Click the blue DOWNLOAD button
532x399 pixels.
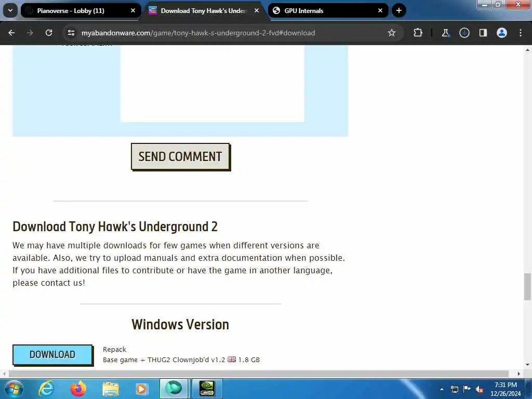point(52,355)
